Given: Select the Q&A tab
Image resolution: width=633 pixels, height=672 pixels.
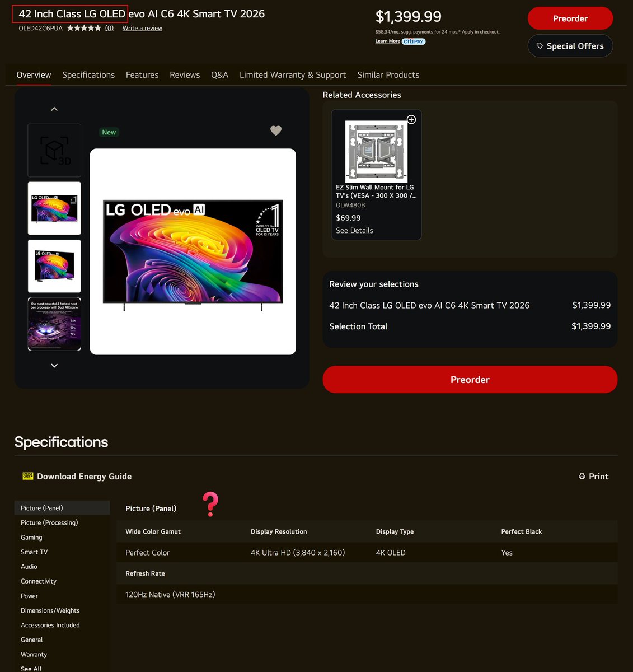Looking at the screenshot, I should [x=219, y=75].
